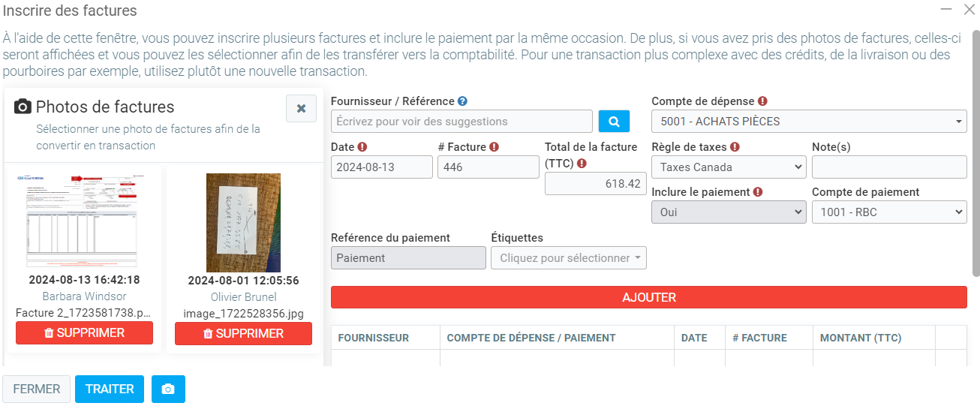Click the FERMER button
Image resolution: width=980 pixels, height=406 pixels.
pyautogui.click(x=37, y=389)
